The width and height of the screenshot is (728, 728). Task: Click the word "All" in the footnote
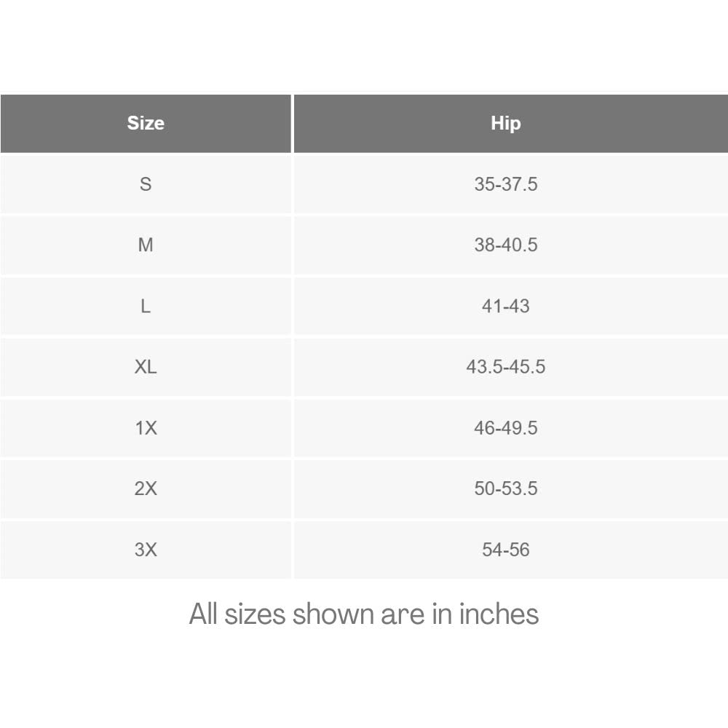[204, 614]
